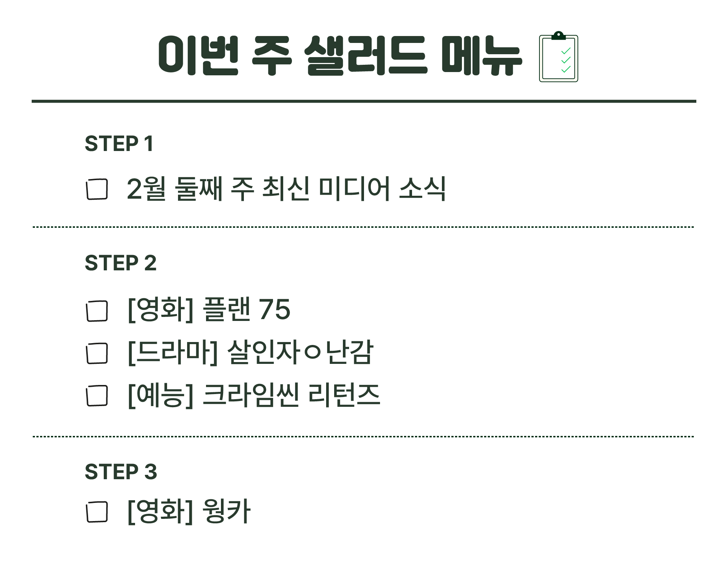Viewport: 728px width, 572px height.
Task: Click the 이번 주 샐러드 메뉴 title
Action: point(340,56)
